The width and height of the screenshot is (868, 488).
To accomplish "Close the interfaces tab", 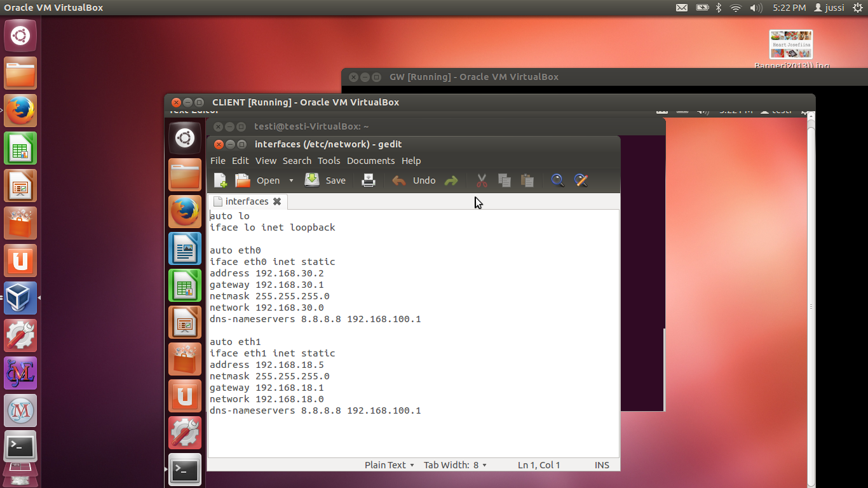I will [x=277, y=201].
